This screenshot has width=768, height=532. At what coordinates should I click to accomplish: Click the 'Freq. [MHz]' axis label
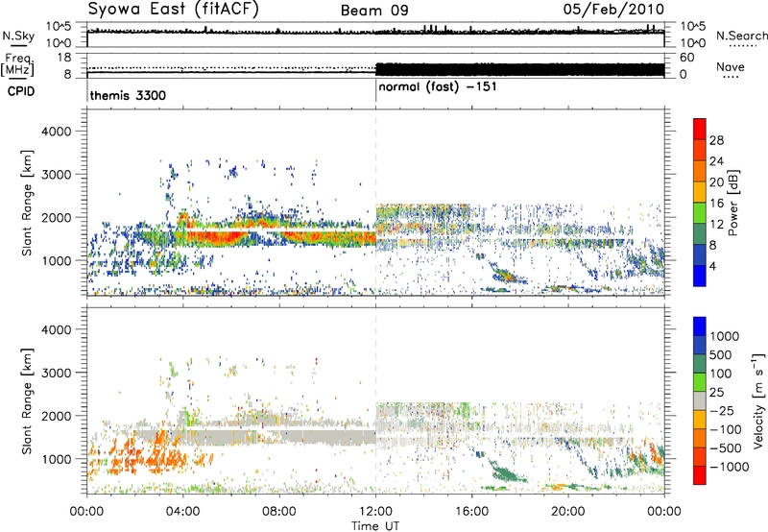click(x=17, y=64)
